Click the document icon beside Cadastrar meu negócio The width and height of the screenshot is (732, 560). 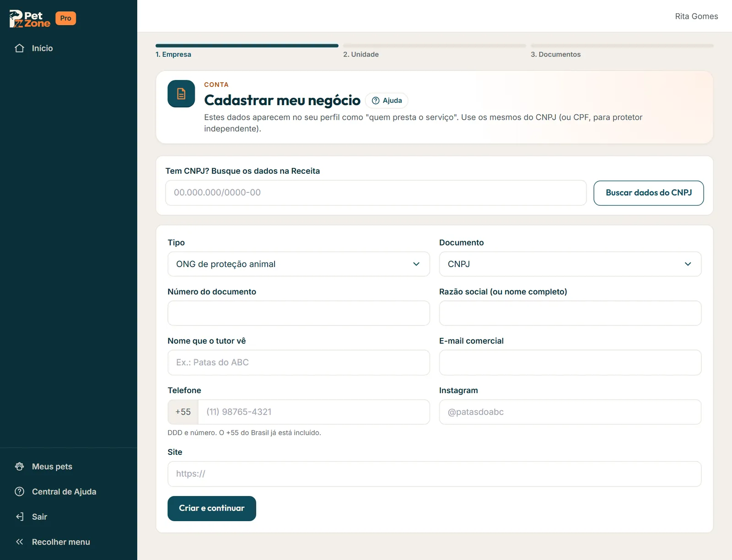[181, 94]
